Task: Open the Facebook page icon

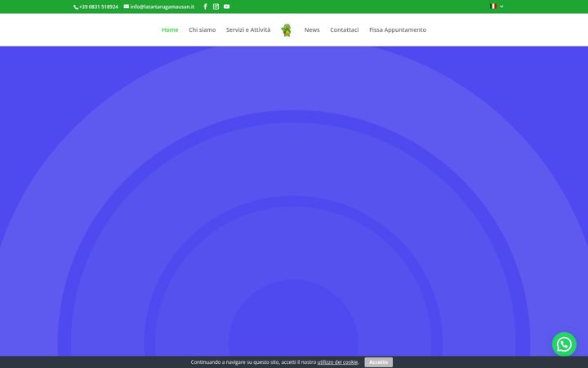Action: [205, 7]
